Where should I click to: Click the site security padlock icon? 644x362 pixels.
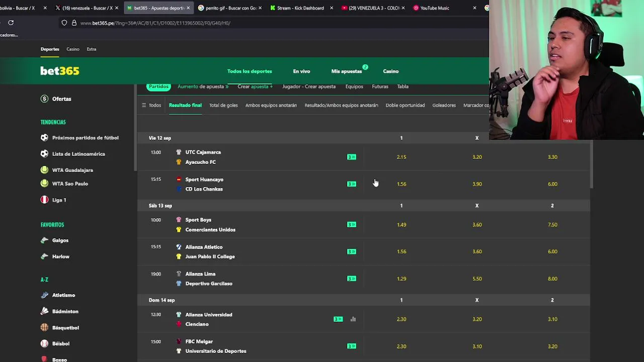(x=74, y=23)
